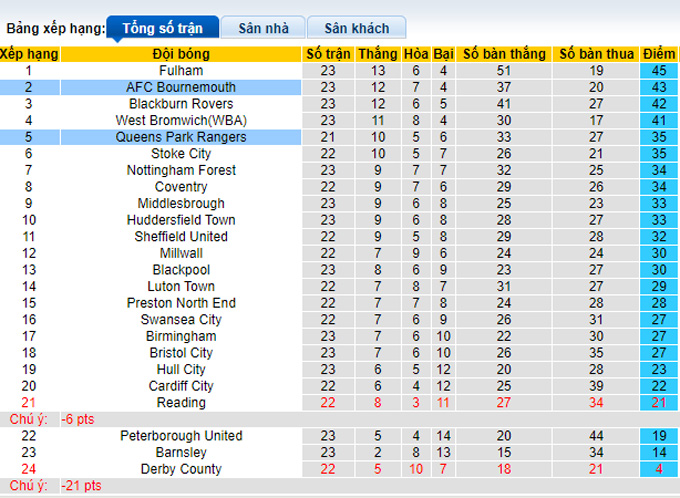Screen dimensions: 680x498
Task: Click the Số bàn thắng header
Action: (x=503, y=54)
